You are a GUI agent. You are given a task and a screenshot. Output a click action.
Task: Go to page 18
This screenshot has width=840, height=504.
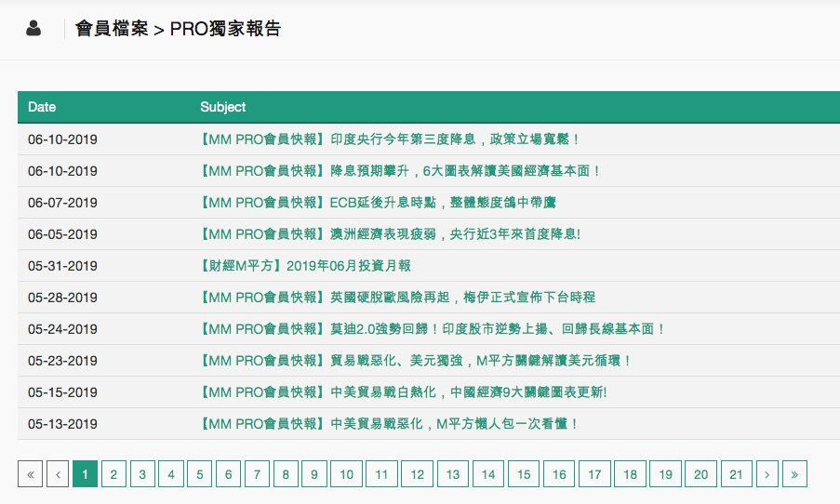coord(630,474)
